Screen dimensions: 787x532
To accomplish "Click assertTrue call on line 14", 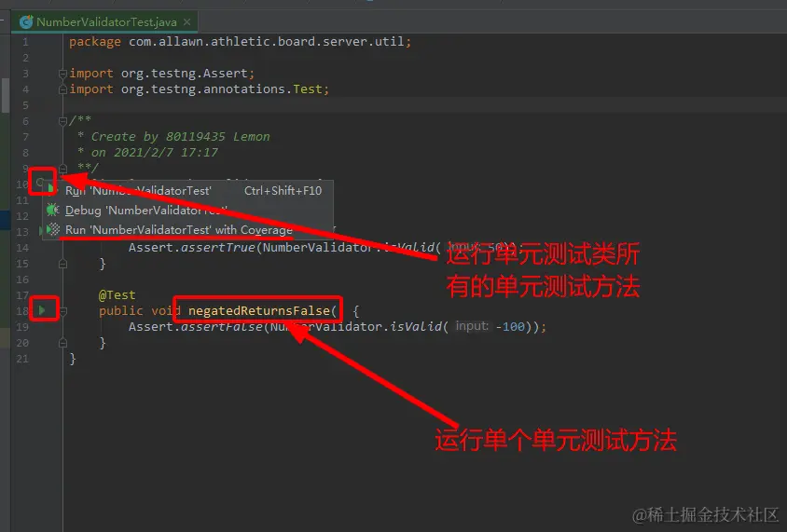I will [218, 248].
